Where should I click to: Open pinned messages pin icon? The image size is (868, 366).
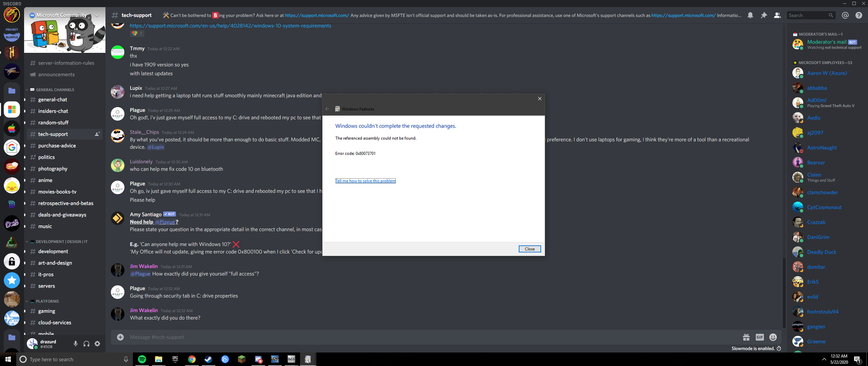click(x=764, y=15)
